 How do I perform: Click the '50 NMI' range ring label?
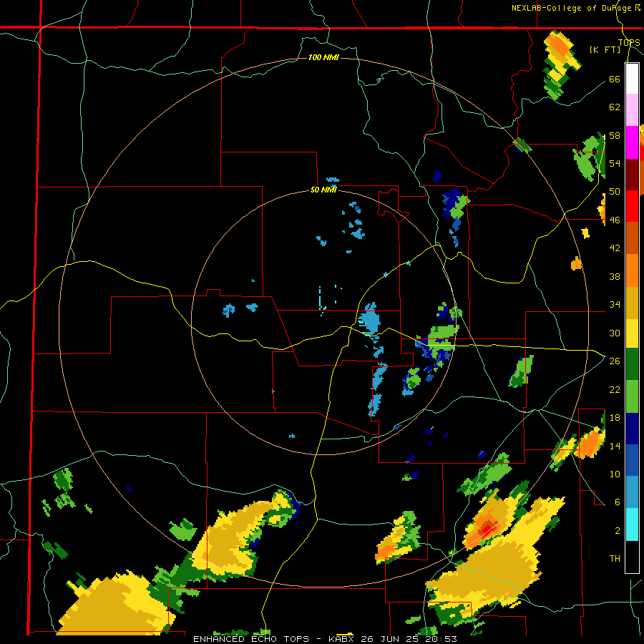coord(323,190)
